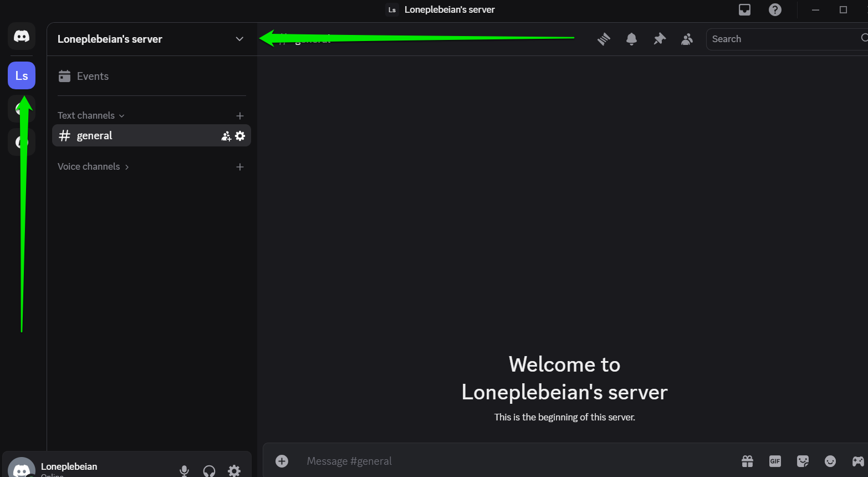Expand the Voice channels category
Image resolution: width=868 pixels, height=477 pixels.
pyautogui.click(x=93, y=166)
